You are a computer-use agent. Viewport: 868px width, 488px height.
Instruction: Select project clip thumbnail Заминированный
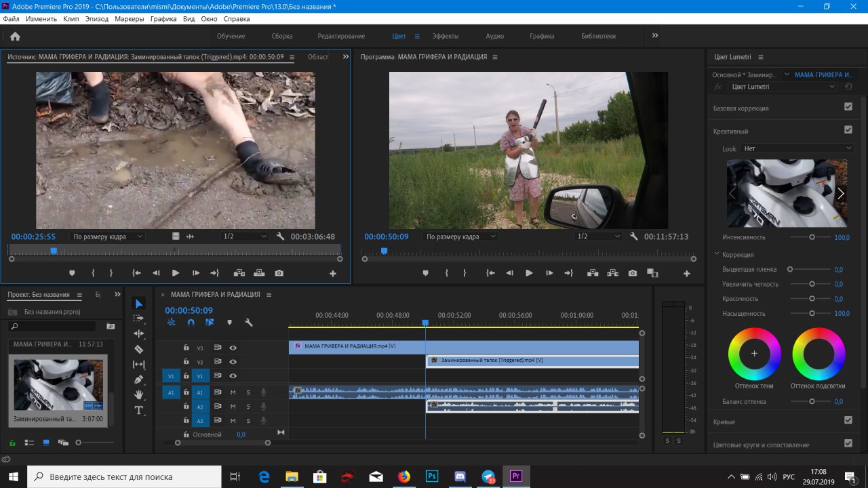(59, 384)
